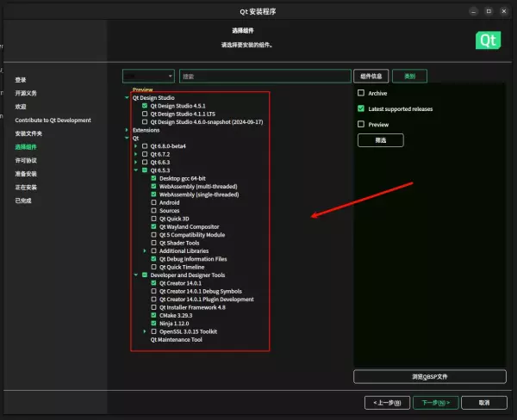This screenshot has width=517, height=420.
Task: Click the green 类别 button
Action: [409, 76]
